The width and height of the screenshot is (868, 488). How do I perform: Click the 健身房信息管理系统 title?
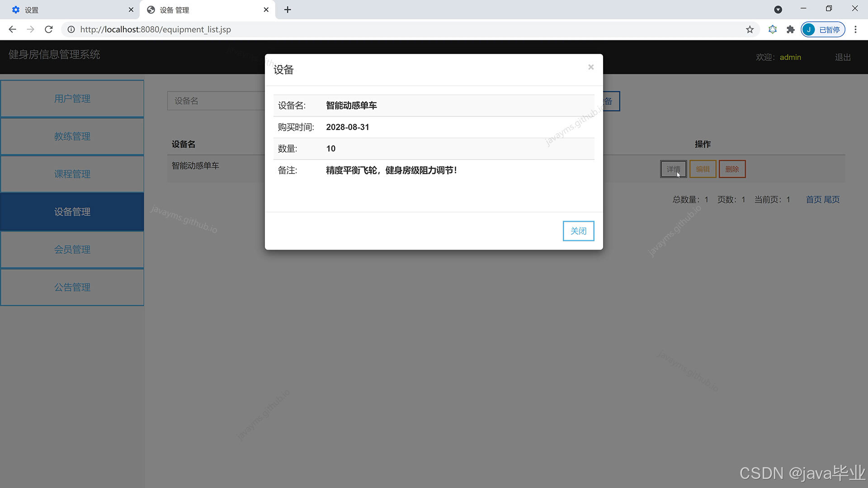[x=54, y=54]
